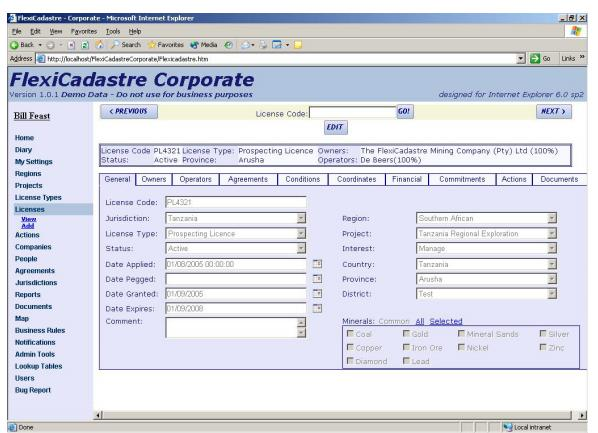598x433 pixels.
Task: Click the Stop page loading icon
Action: click(71, 45)
